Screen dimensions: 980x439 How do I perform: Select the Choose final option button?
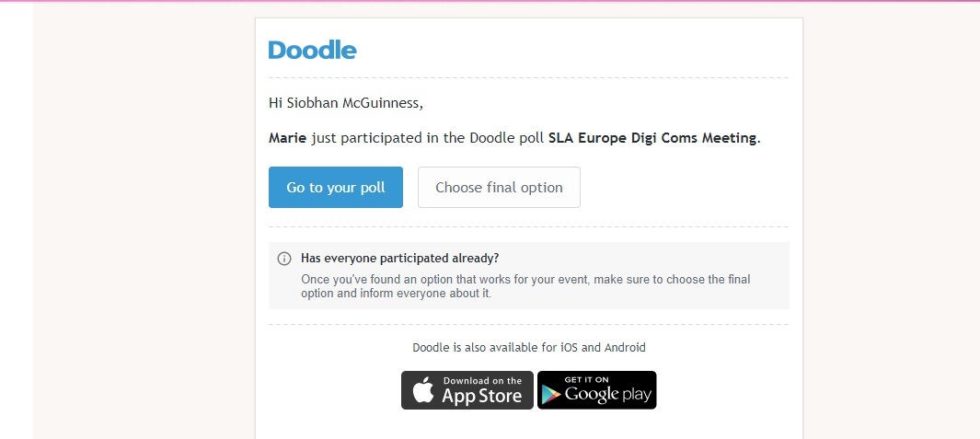tap(499, 187)
